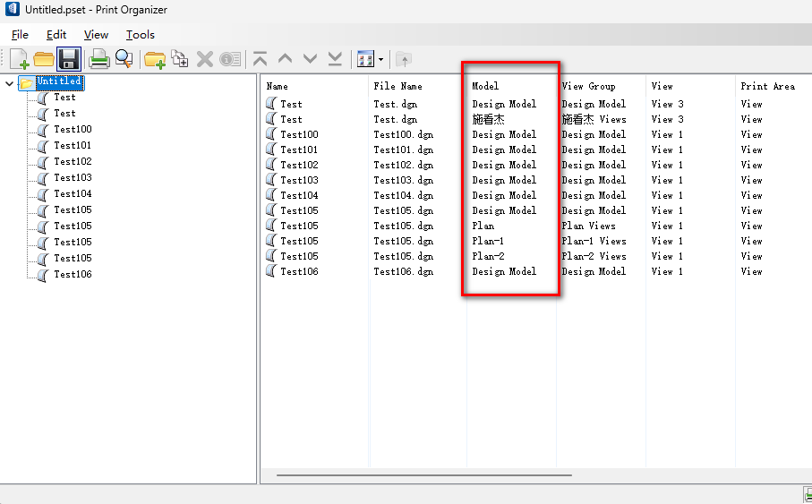Sort by the Name column header
The height and width of the screenshot is (504, 812).
[x=277, y=86]
